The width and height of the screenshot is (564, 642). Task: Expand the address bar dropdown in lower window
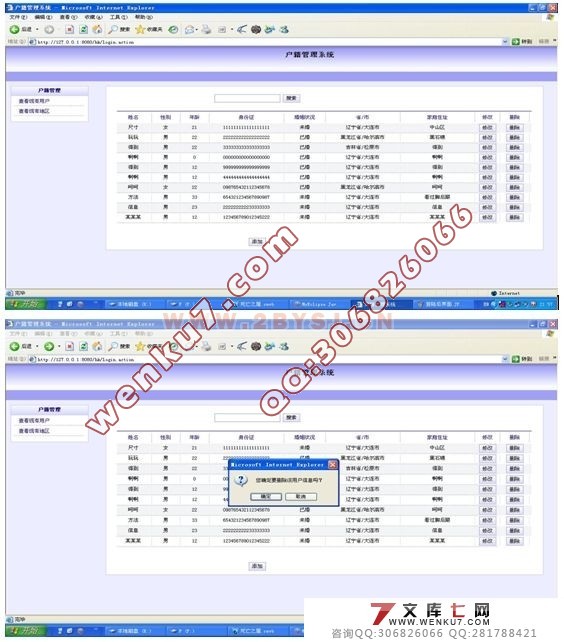(x=505, y=359)
